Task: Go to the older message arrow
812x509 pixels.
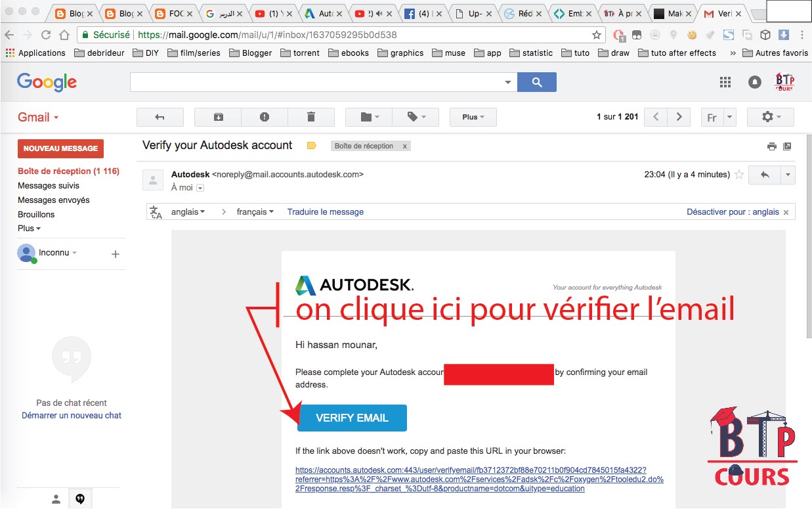Action: click(x=679, y=117)
